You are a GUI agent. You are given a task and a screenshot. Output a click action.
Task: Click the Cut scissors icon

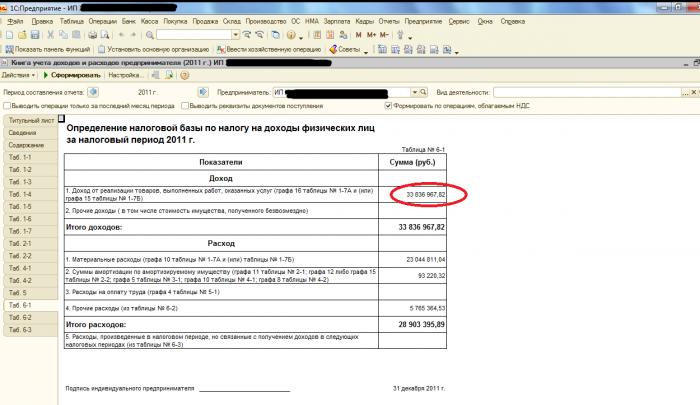[50, 35]
